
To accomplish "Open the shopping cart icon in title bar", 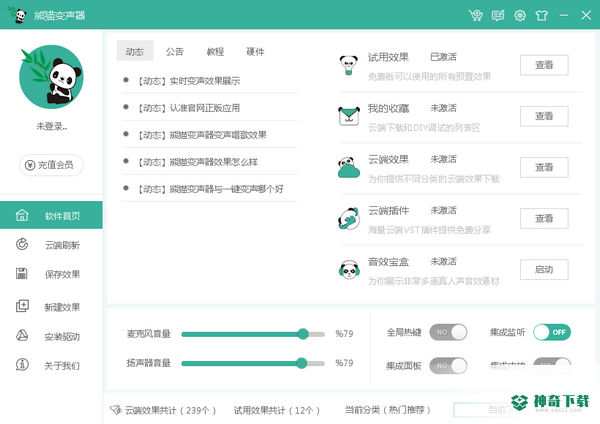I will coord(476,15).
